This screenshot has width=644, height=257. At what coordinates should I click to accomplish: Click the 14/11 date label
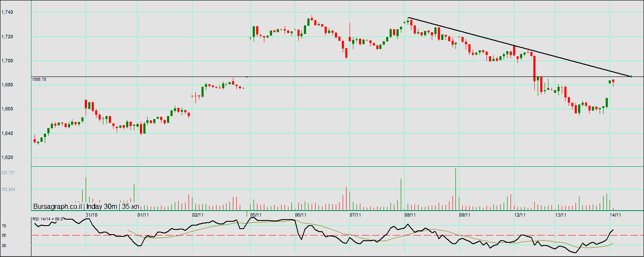pyautogui.click(x=616, y=214)
